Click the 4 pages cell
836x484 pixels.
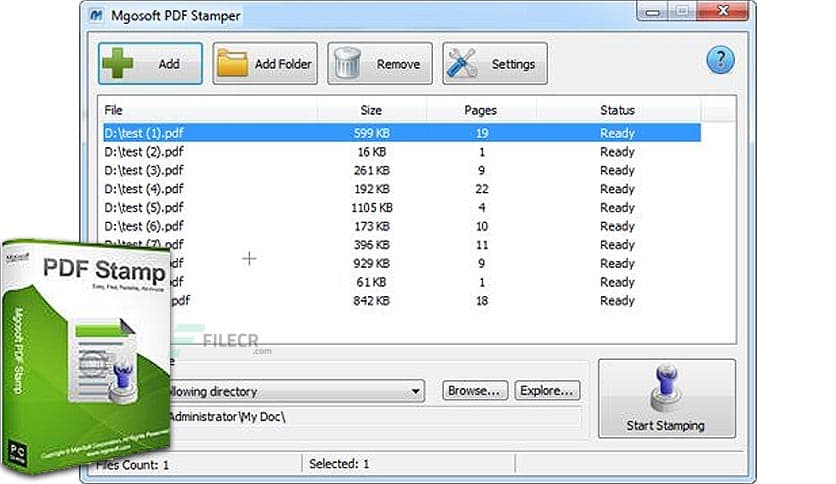tap(481, 208)
